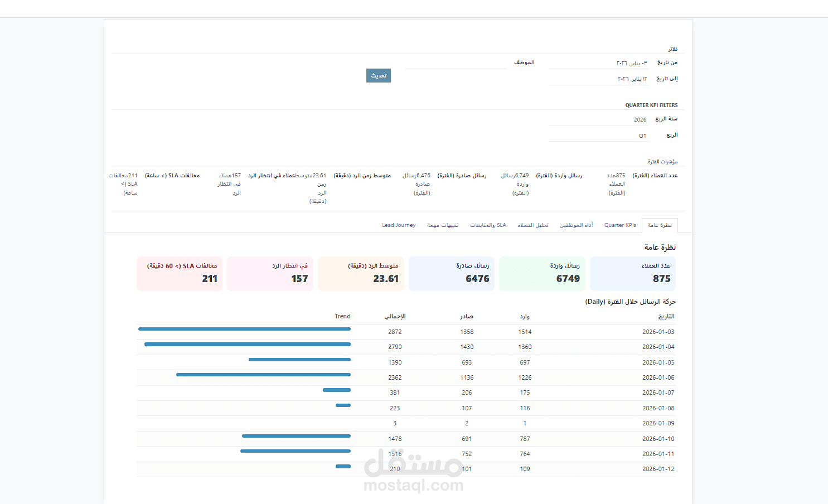Open the SLA والمتابعات tab

488,225
